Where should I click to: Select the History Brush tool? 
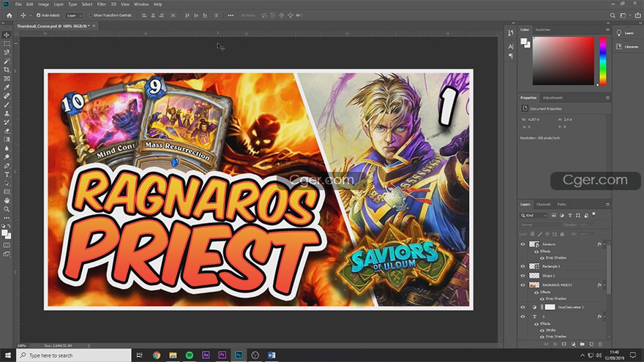pyautogui.click(x=7, y=122)
